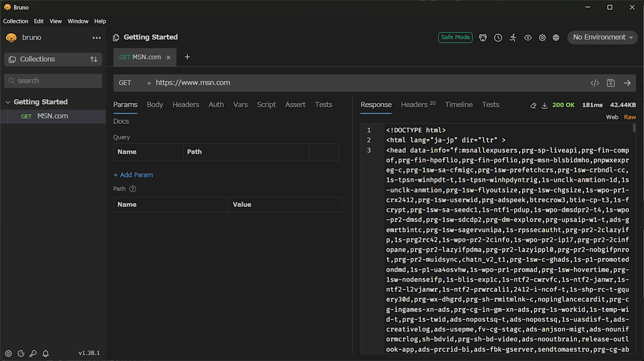Open the Edit menu

click(39, 21)
